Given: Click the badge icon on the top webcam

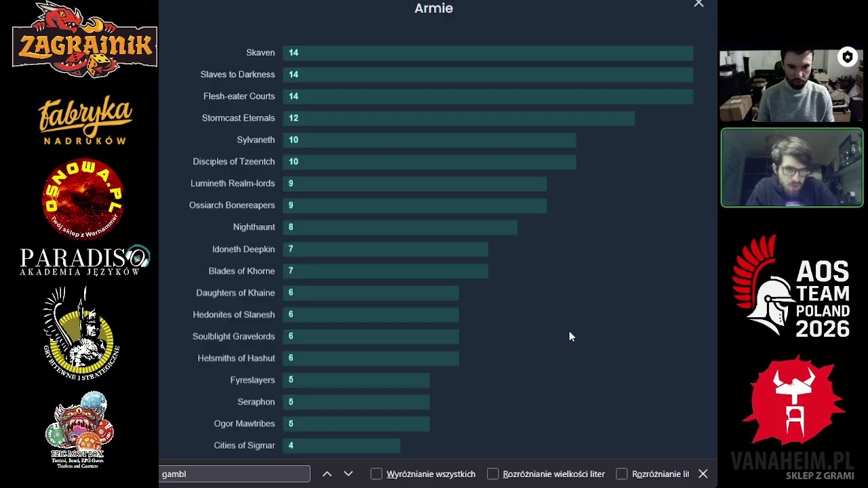Looking at the screenshot, I should tap(848, 58).
